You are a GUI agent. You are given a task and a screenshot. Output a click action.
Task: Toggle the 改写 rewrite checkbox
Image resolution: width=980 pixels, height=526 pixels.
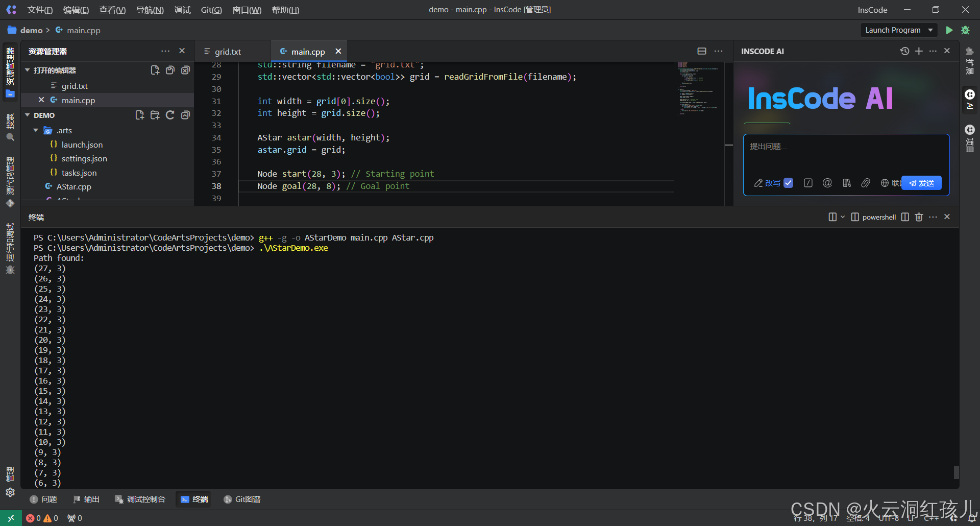[x=788, y=183]
